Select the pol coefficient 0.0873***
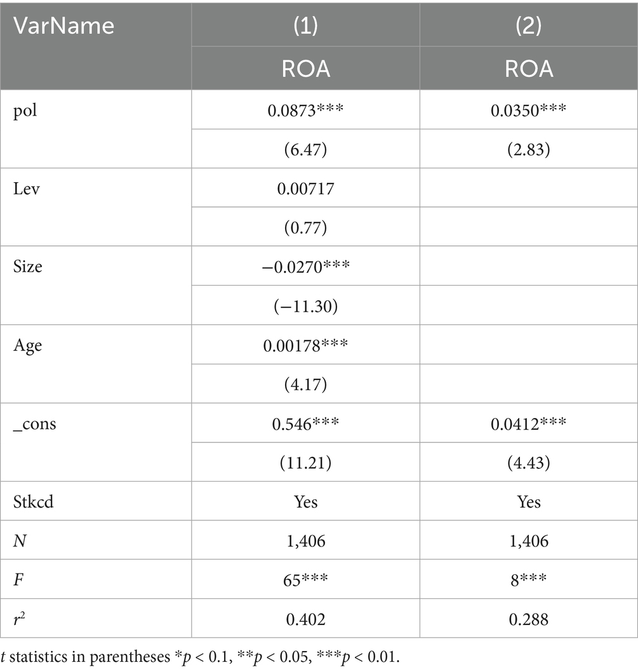Image resolution: width=638 pixels, height=672 pixels. tap(305, 110)
